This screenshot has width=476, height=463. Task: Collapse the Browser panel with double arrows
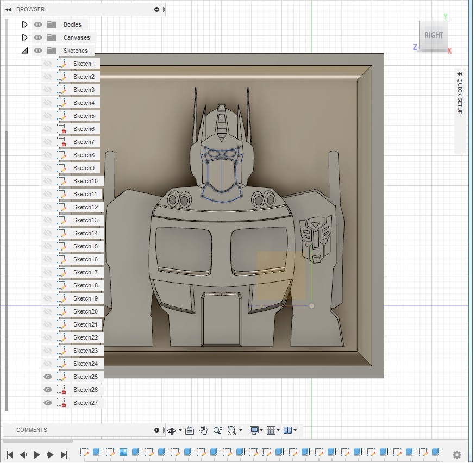(x=8, y=9)
